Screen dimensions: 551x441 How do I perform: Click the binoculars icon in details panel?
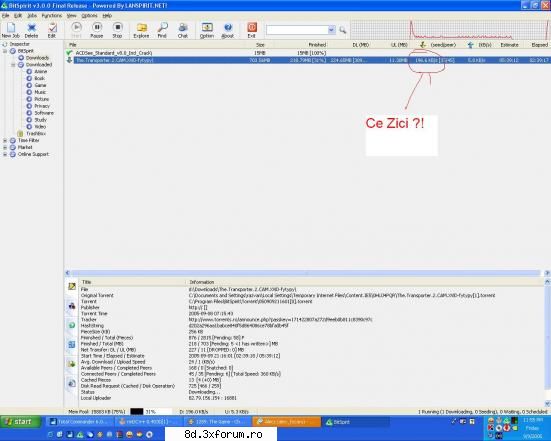pyautogui.click(x=72, y=306)
